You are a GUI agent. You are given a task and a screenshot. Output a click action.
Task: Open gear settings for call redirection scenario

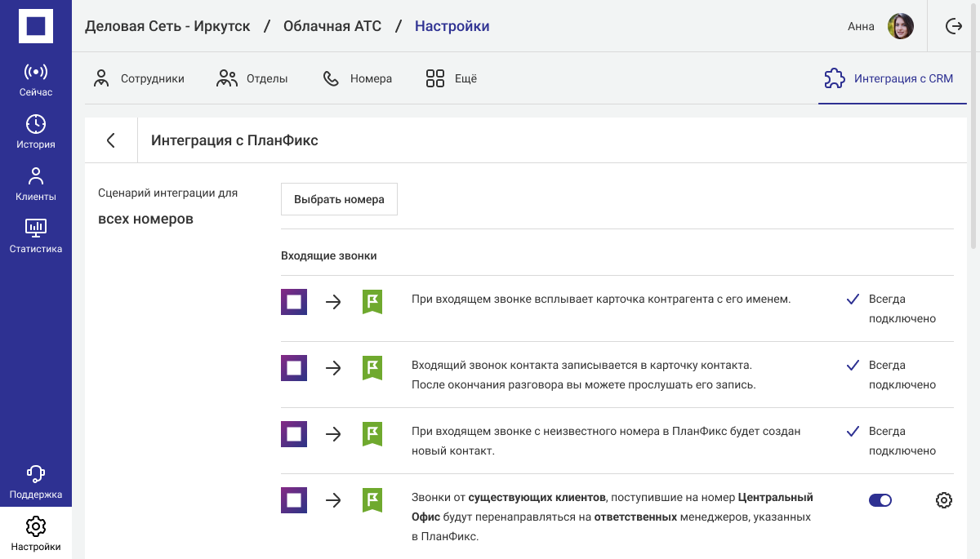click(943, 500)
